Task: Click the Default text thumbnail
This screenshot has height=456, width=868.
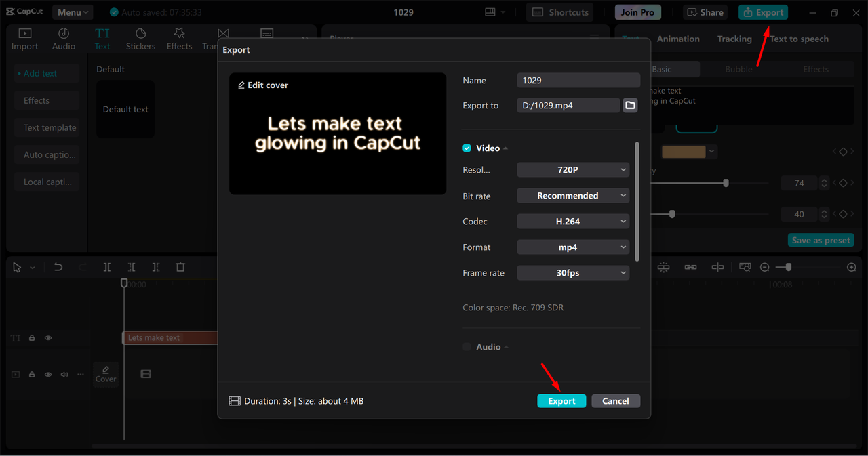Action: [125, 109]
